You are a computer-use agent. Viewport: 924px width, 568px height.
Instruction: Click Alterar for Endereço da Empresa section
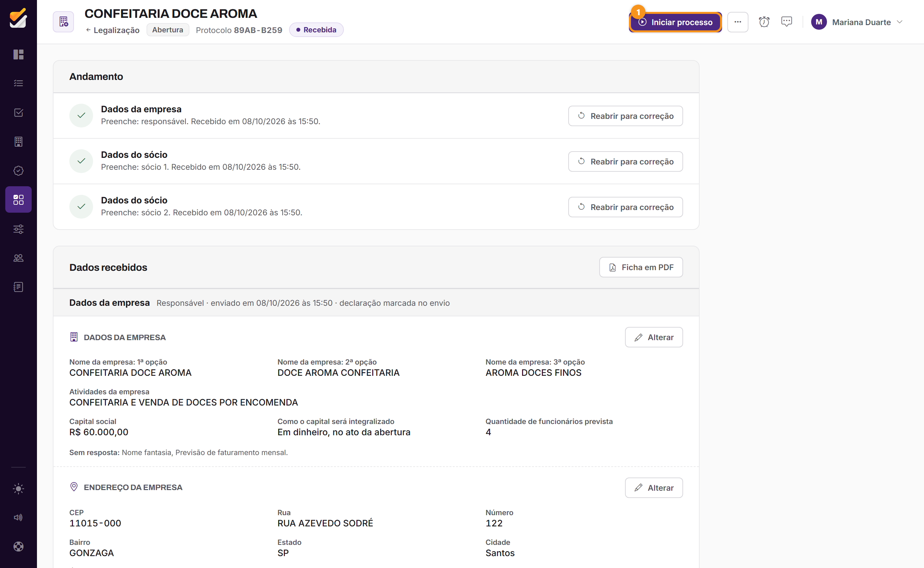click(x=654, y=488)
